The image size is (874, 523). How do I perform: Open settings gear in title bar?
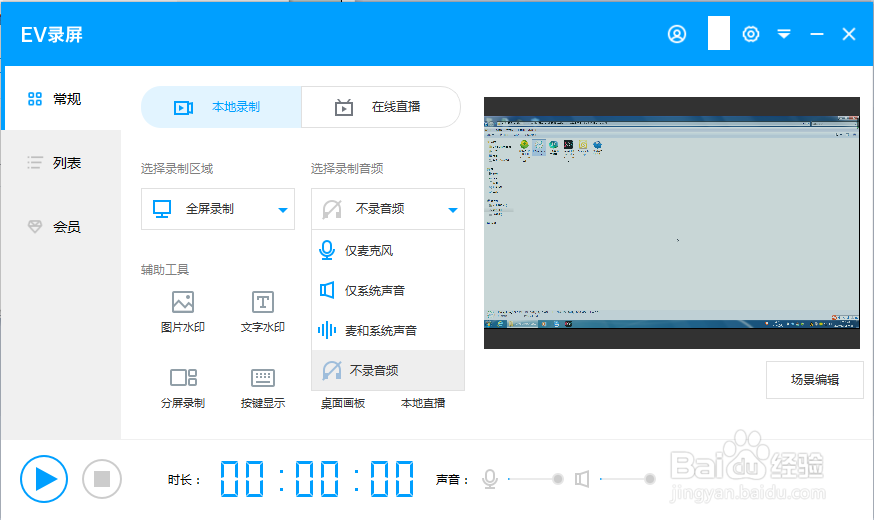tap(751, 34)
